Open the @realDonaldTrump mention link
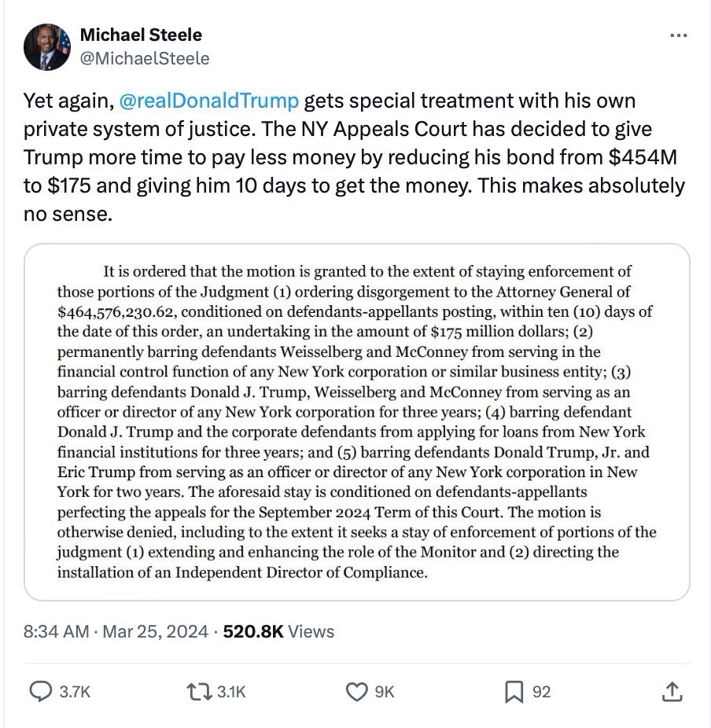Image resolution: width=711 pixels, height=728 pixels. click(208, 101)
